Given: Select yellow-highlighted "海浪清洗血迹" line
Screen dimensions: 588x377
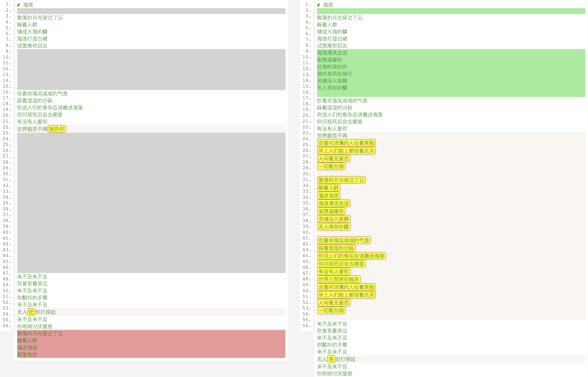Looking at the screenshot, I should 334,203.
